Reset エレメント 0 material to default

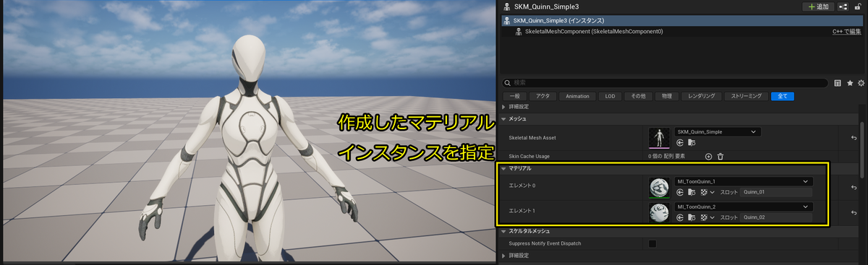point(854,187)
